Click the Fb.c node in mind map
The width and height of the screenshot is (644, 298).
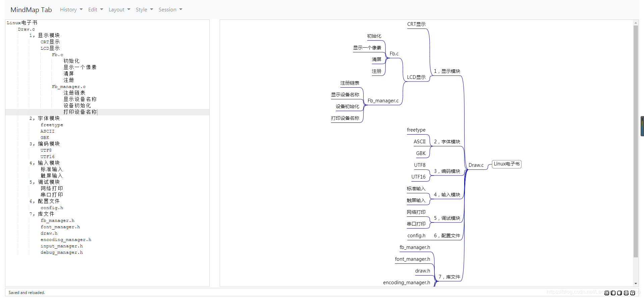point(394,54)
